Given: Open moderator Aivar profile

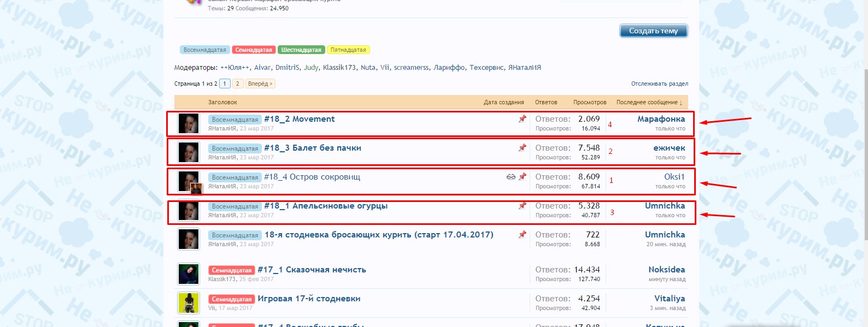Looking at the screenshot, I should (262, 68).
